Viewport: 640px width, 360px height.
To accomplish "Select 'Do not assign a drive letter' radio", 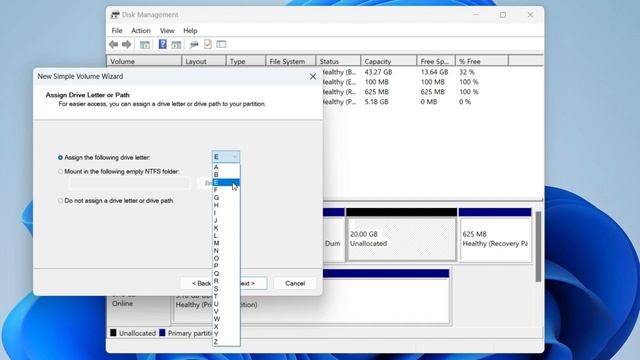I will point(60,201).
